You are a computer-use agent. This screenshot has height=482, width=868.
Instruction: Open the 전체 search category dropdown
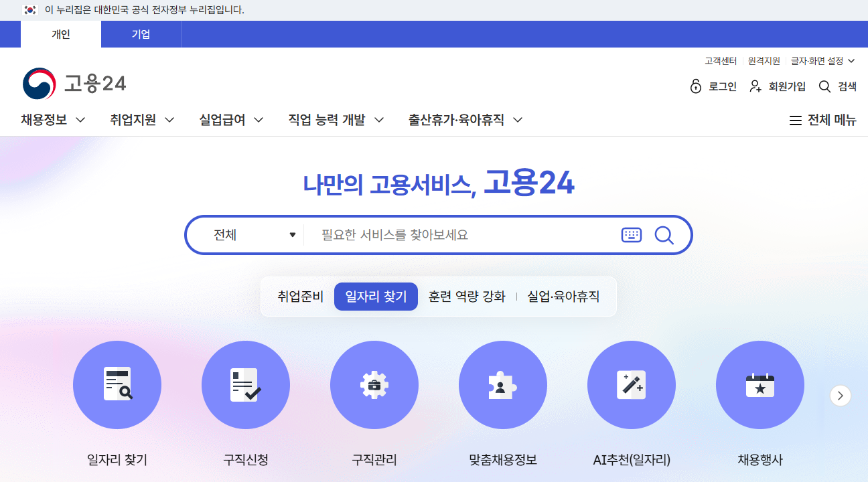(x=255, y=235)
